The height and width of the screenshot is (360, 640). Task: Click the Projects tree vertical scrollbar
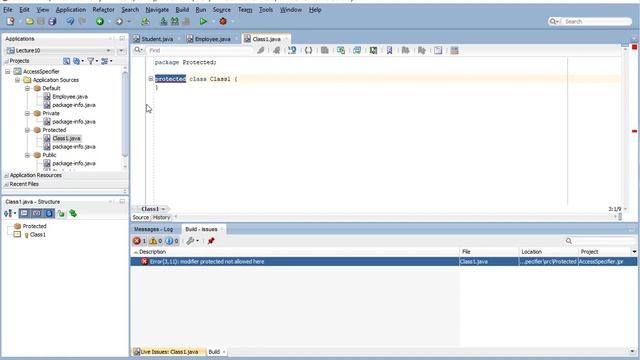click(125, 114)
